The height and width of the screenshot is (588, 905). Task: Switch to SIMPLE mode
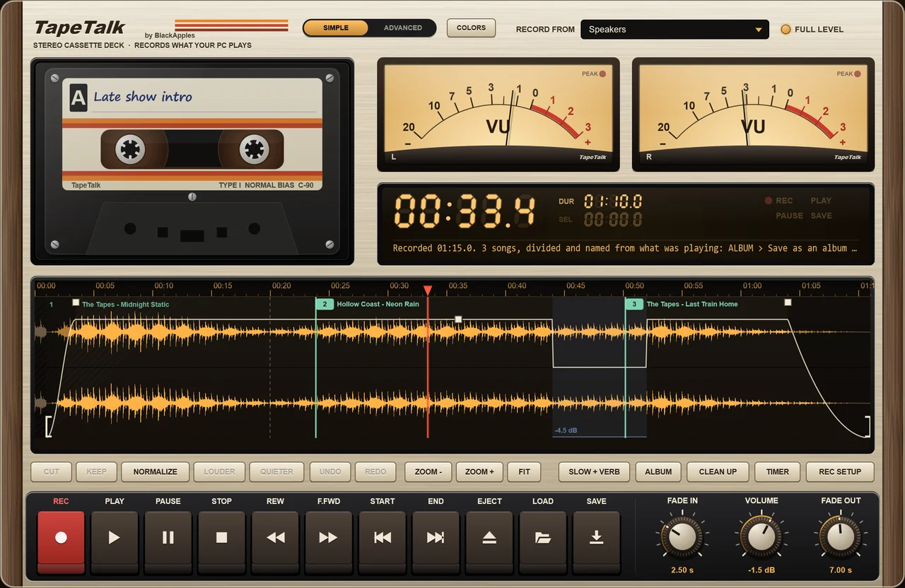[336, 28]
